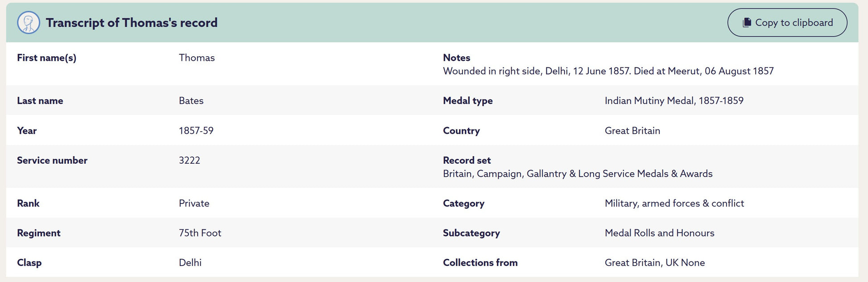Click the clipboard icon inside the copy button
The width and height of the screenshot is (868, 282).
747,23
